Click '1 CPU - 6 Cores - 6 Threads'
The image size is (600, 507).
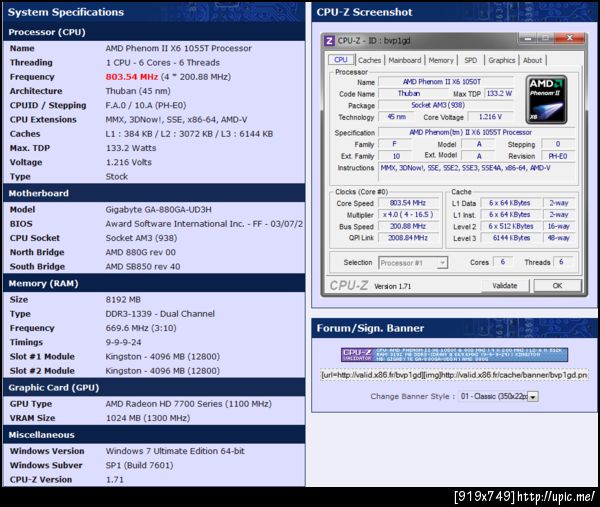point(163,62)
